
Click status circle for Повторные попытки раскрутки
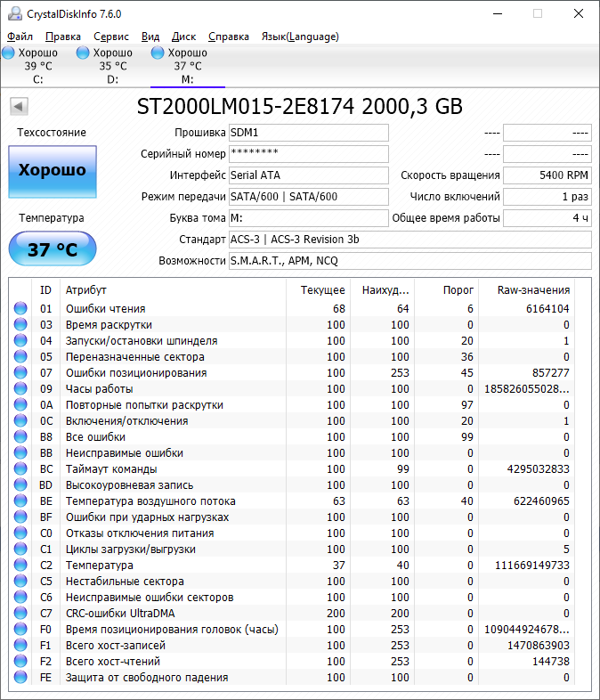point(20,405)
